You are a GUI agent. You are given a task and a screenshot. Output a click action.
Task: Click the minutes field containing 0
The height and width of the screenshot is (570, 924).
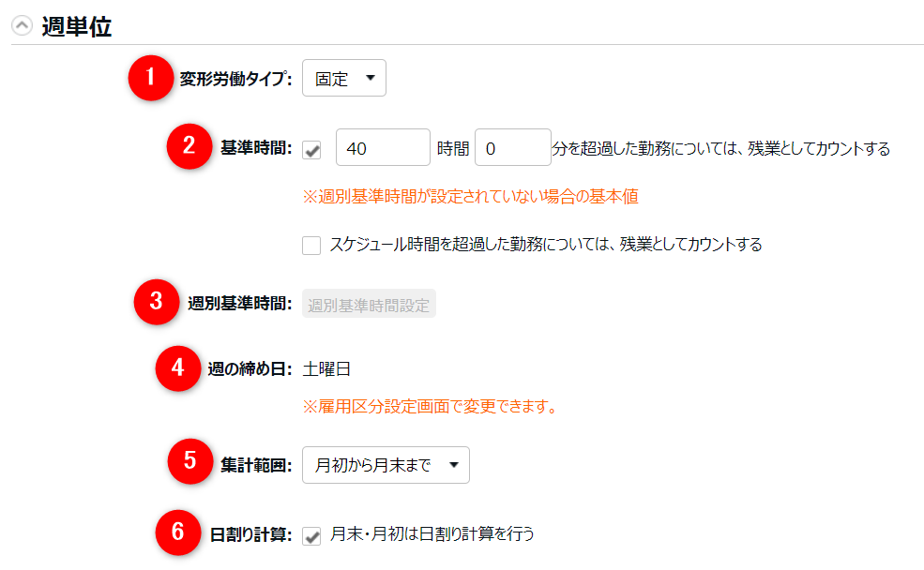(512, 148)
